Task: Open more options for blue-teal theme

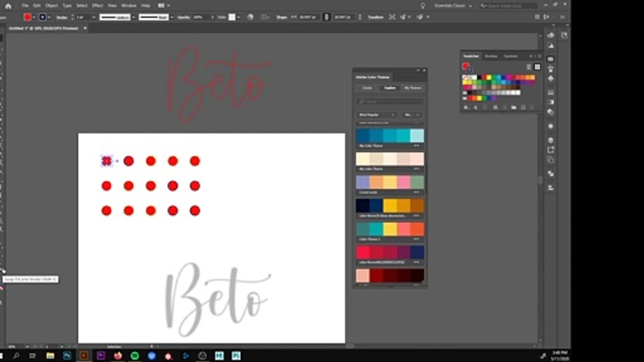Action: (x=416, y=146)
